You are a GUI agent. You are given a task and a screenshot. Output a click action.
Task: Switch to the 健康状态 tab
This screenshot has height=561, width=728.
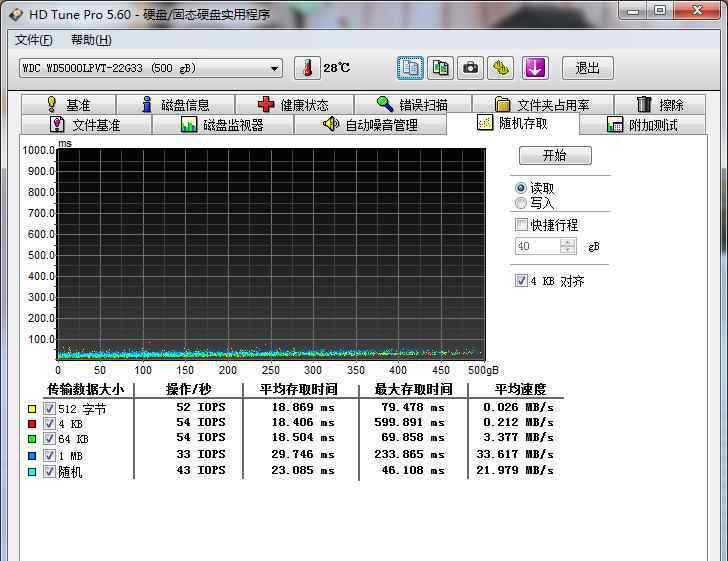pos(294,104)
